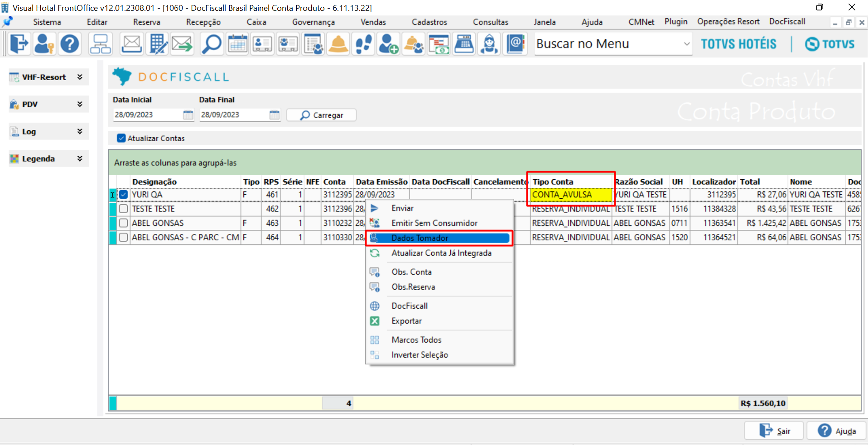
Task: Select Dados Tomador in context menu
Action: 439,238
